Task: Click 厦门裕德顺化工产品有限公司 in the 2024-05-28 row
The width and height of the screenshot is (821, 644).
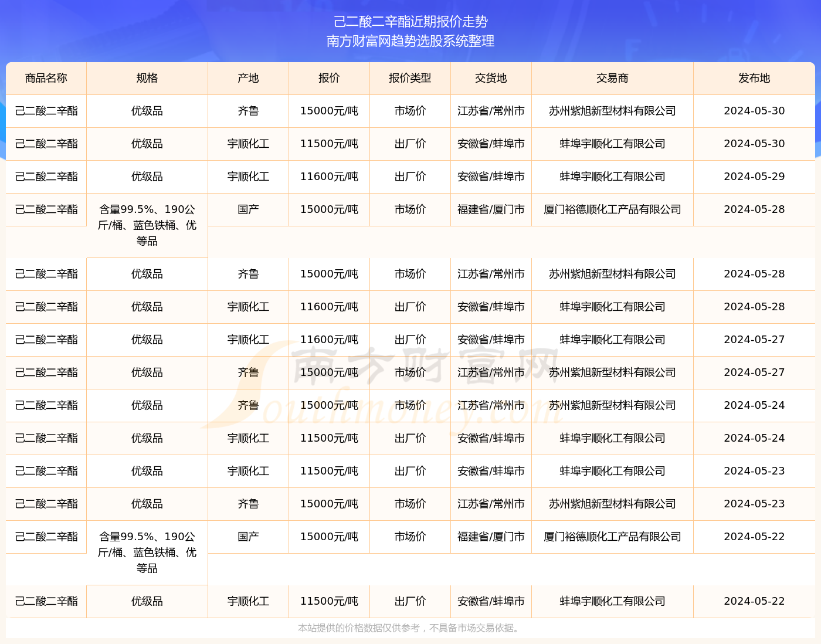Action: pos(612,209)
